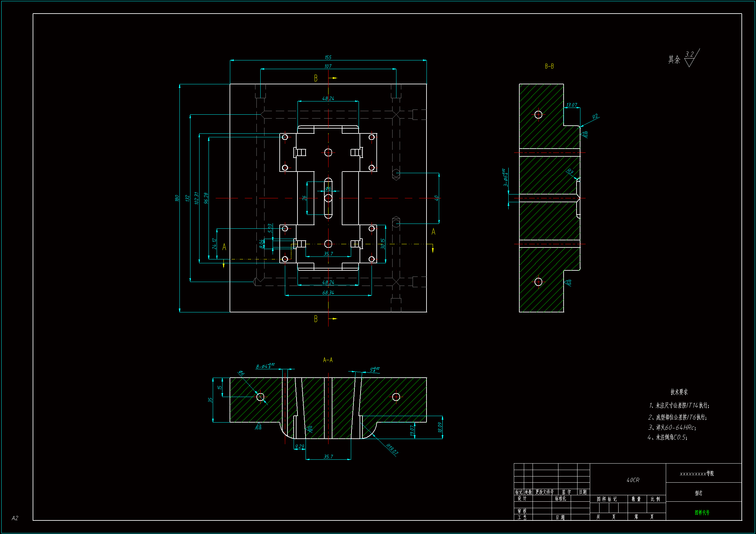
Task: Click the 40CR material cell
Action: pos(633,480)
